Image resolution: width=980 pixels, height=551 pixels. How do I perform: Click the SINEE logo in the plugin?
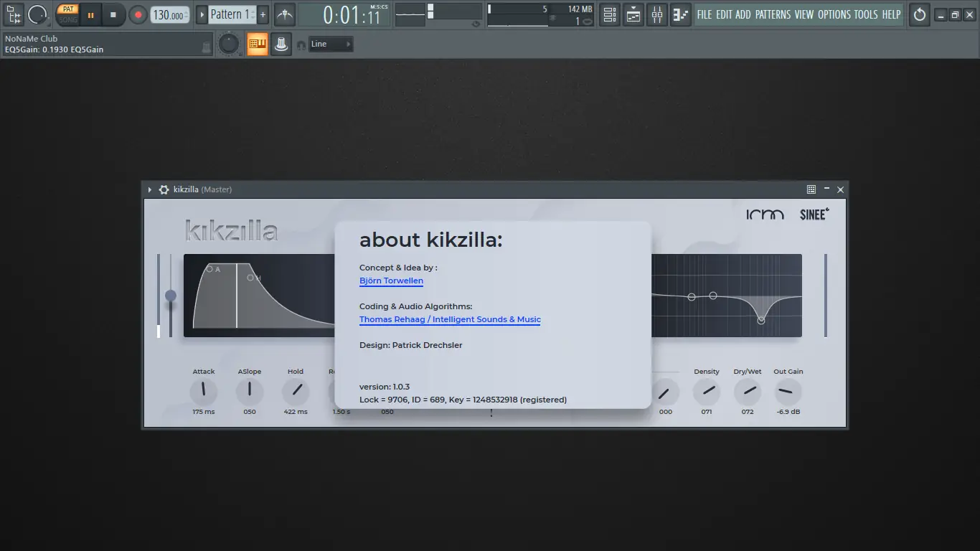click(x=814, y=214)
